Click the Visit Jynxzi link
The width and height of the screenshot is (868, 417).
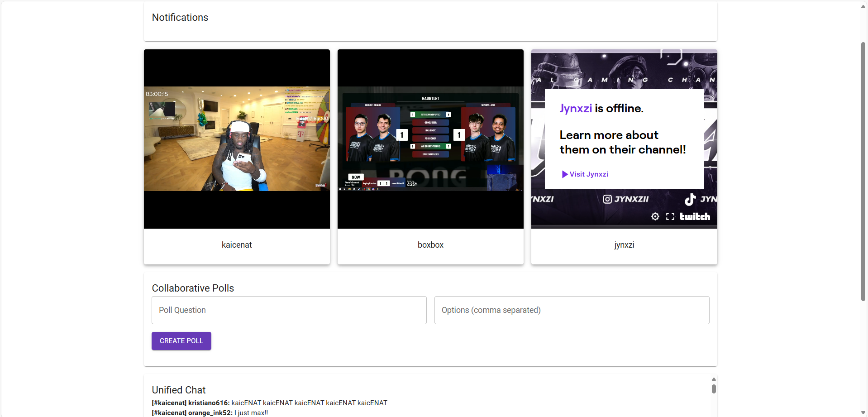coord(585,174)
